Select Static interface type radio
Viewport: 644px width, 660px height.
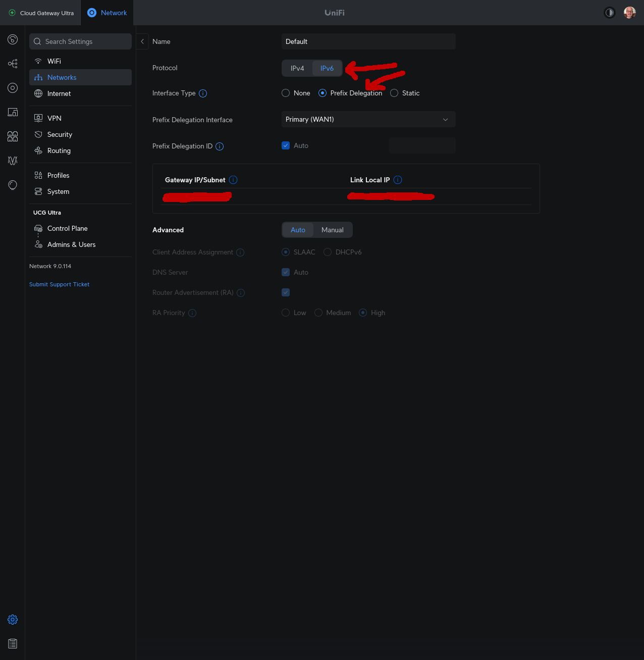(x=394, y=93)
